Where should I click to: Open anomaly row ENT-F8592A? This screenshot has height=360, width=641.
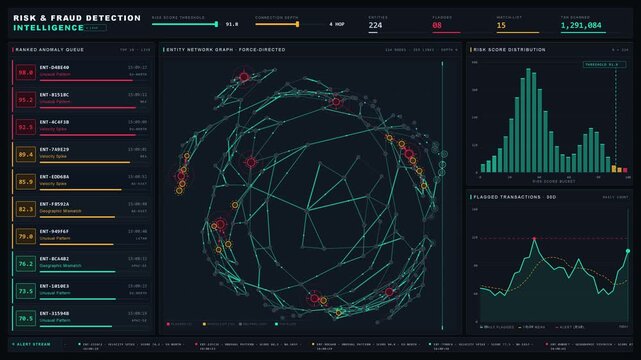pyautogui.click(x=81, y=209)
